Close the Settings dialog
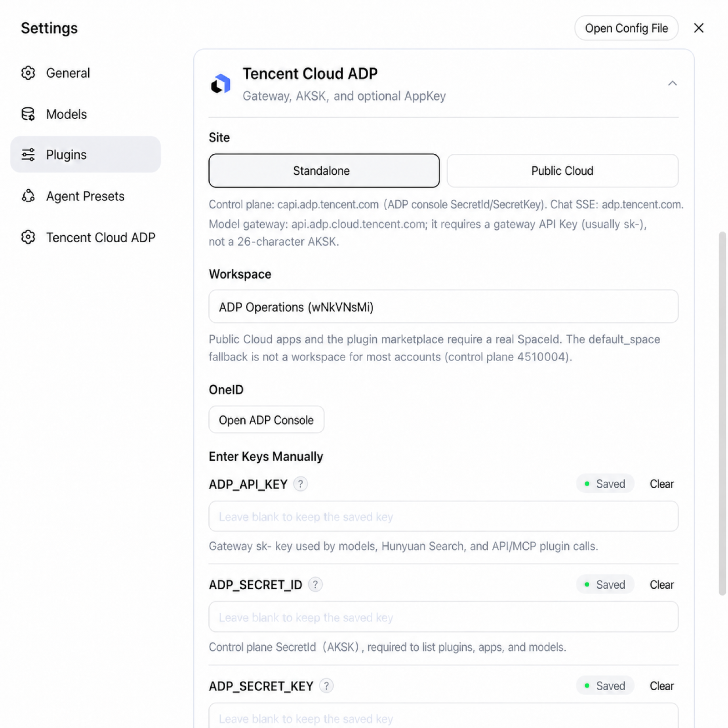 tap(699, 28)
